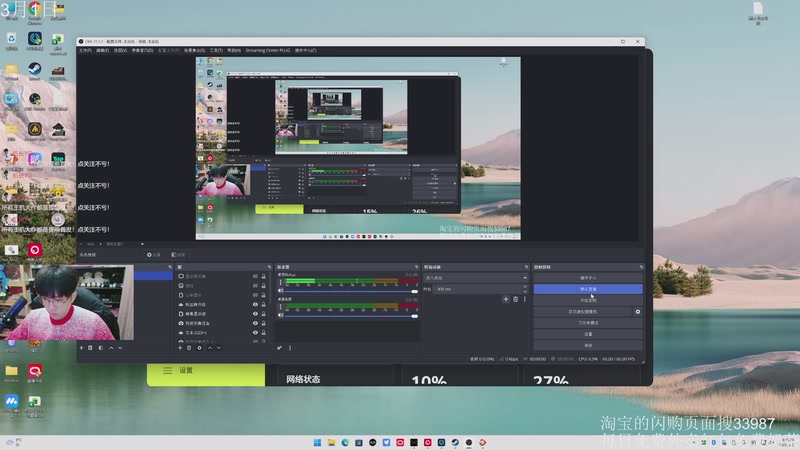Toggle eye icon on third source row
The width and height of the screenshot is (800, 450).
pos(255,295)
